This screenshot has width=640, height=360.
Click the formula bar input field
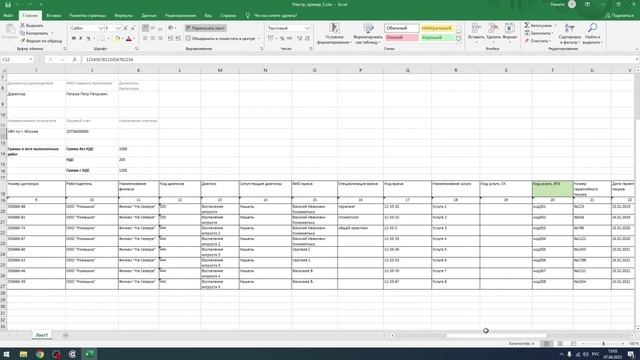(358, 60)
